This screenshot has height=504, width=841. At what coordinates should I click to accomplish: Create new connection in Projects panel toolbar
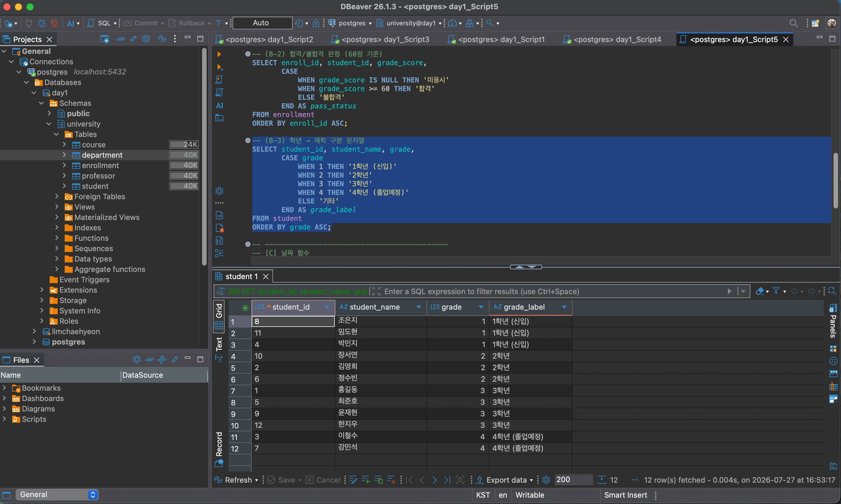click(x=104, y=39)
